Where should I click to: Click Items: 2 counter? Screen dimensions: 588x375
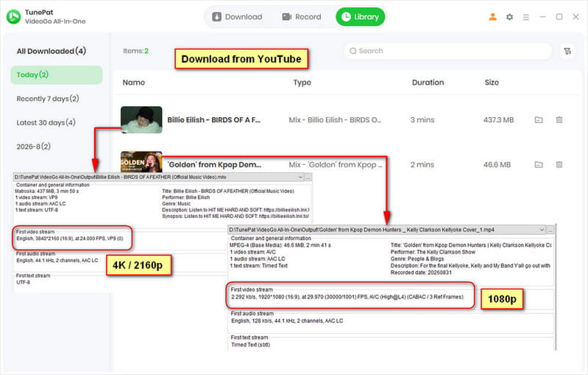(x=135, y=51)
